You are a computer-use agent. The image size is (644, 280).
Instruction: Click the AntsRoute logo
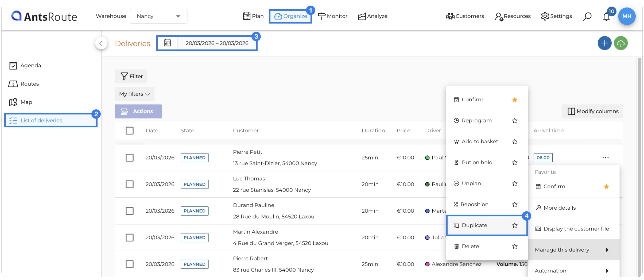pyautogui.click(x=44, y=16)
